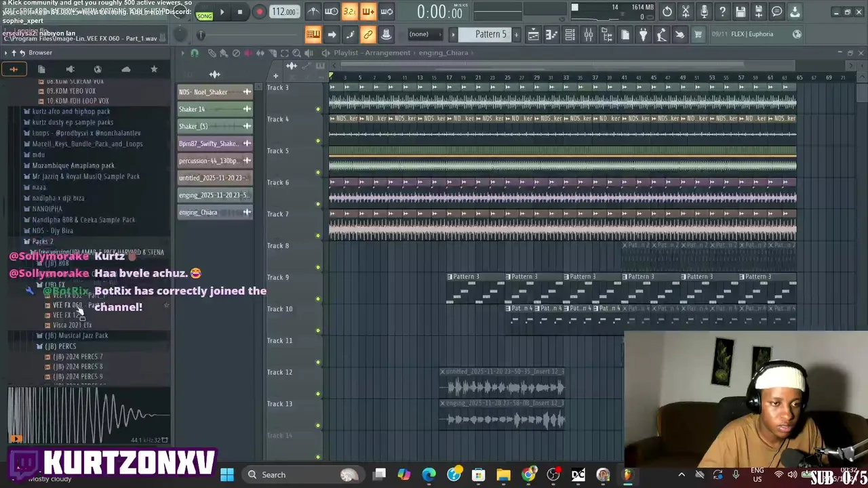This screenshot has width=868, height=488.
Task: Open the Browser files tab
Action: coord(41,69)
